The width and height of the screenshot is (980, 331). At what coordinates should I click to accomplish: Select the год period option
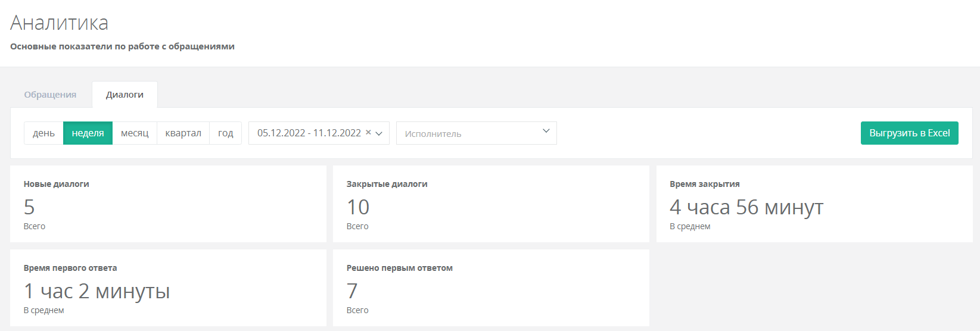226,133
